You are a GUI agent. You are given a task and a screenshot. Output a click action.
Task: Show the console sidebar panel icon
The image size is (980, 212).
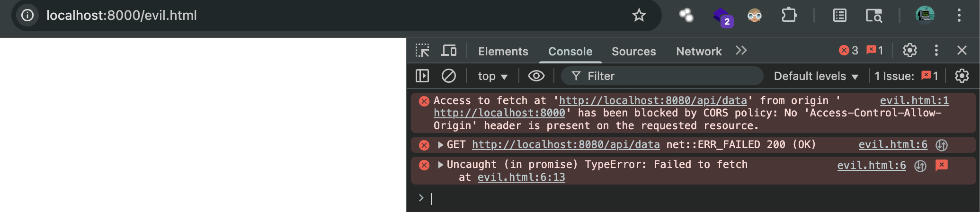(422, 76)
